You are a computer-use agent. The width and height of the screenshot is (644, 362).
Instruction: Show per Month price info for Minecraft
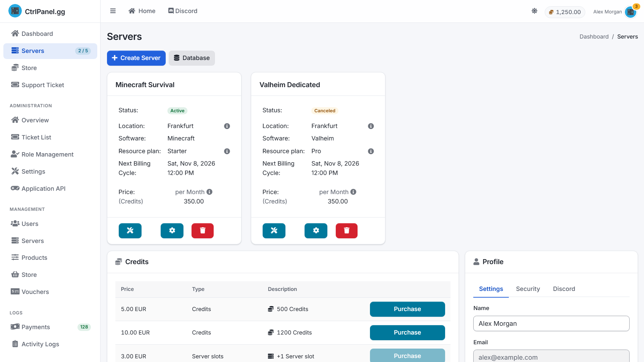(x=210, y=192)
